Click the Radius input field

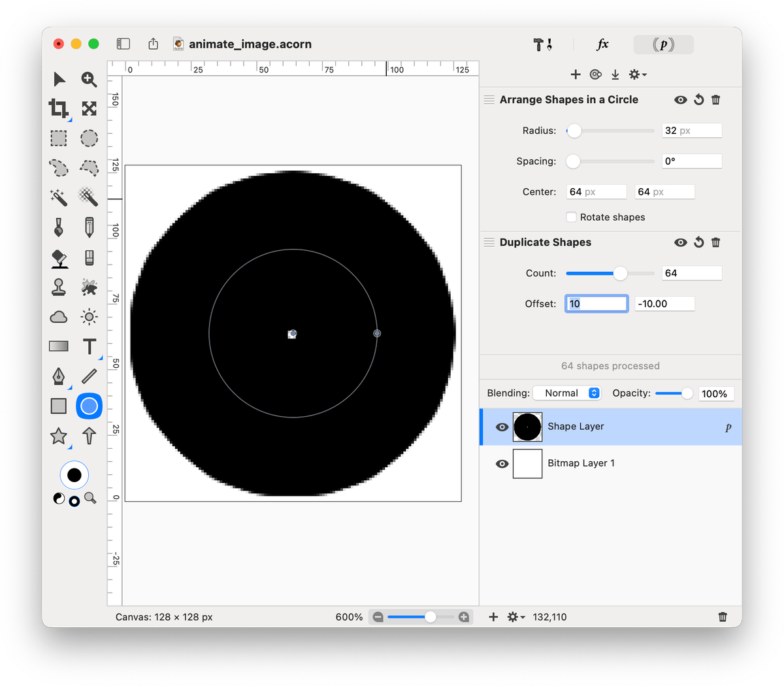click(x=691, y=131)
